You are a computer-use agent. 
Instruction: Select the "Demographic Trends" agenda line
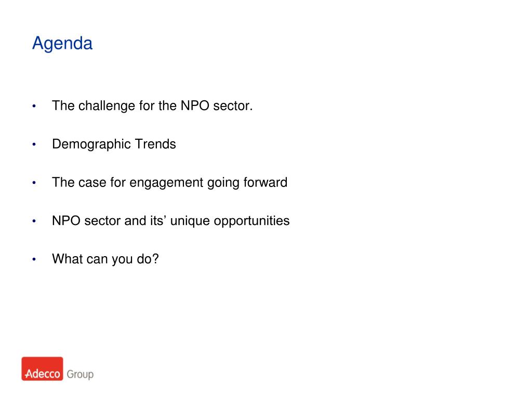point(114,144)
